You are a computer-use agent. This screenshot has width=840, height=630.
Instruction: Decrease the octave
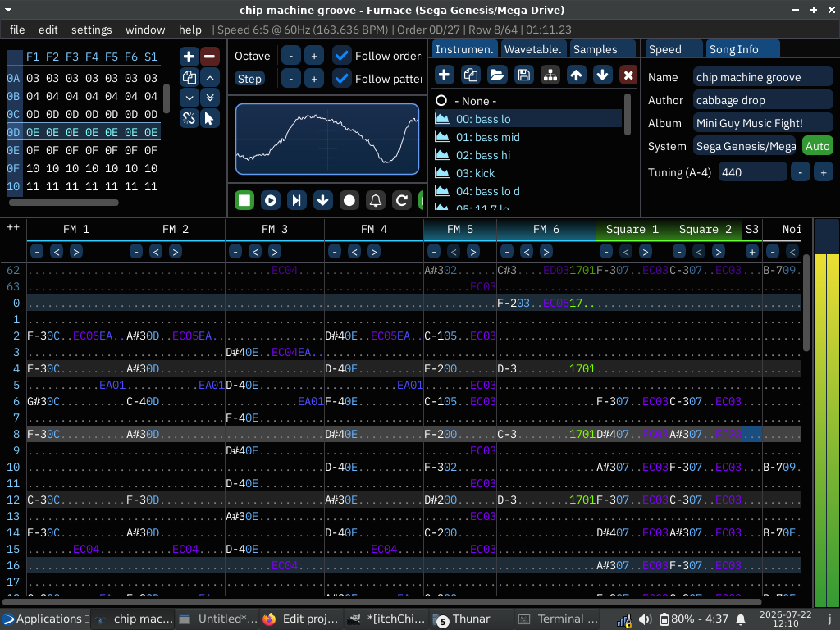click(291, 56)
